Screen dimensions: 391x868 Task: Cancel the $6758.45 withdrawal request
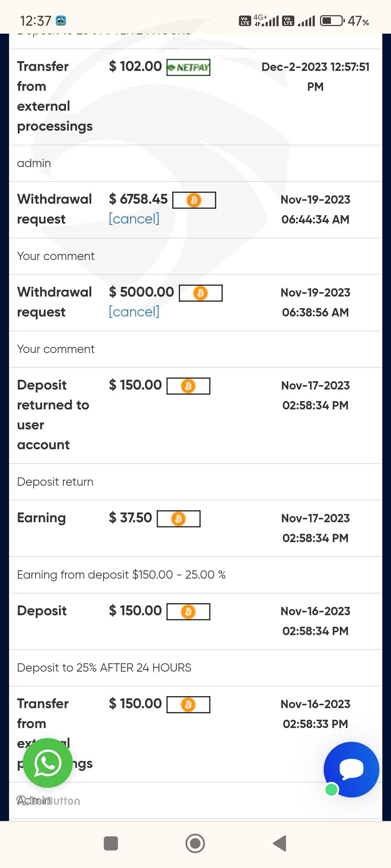134,219
